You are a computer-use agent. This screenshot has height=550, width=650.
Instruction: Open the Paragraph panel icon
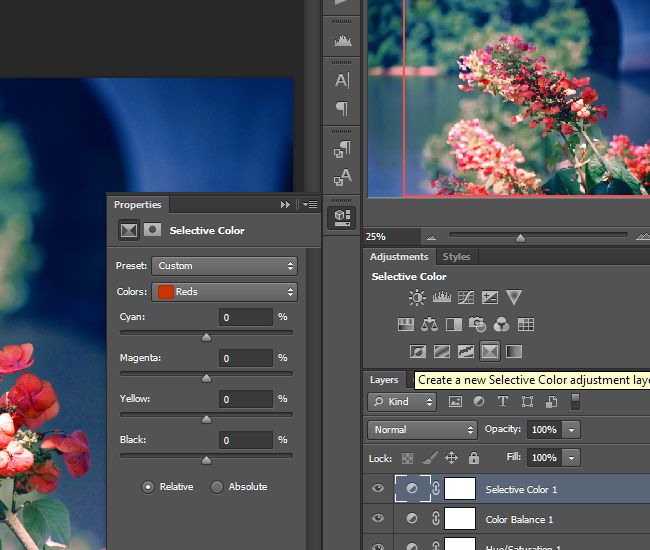click(x=342, y=109)
